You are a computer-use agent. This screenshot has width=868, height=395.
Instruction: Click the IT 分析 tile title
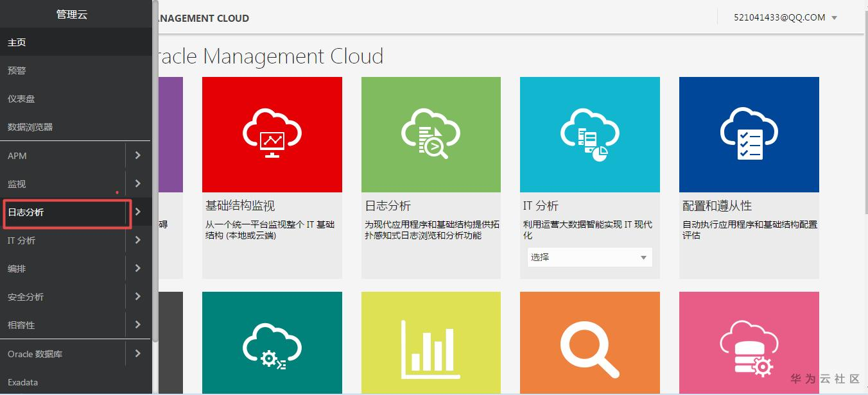pos(541,206)
